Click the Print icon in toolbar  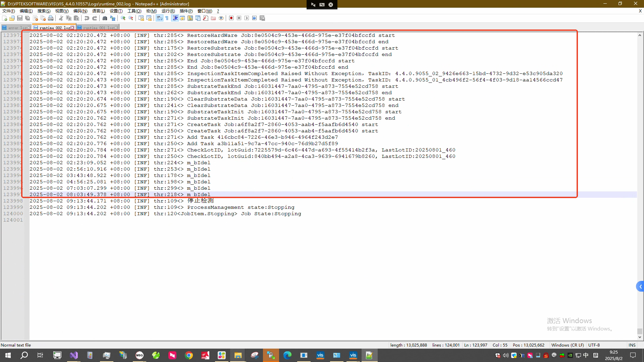click(x=51, y=18)
